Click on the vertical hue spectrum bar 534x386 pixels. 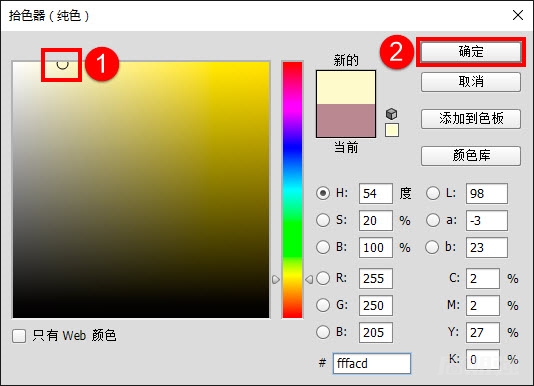[292, 190]
